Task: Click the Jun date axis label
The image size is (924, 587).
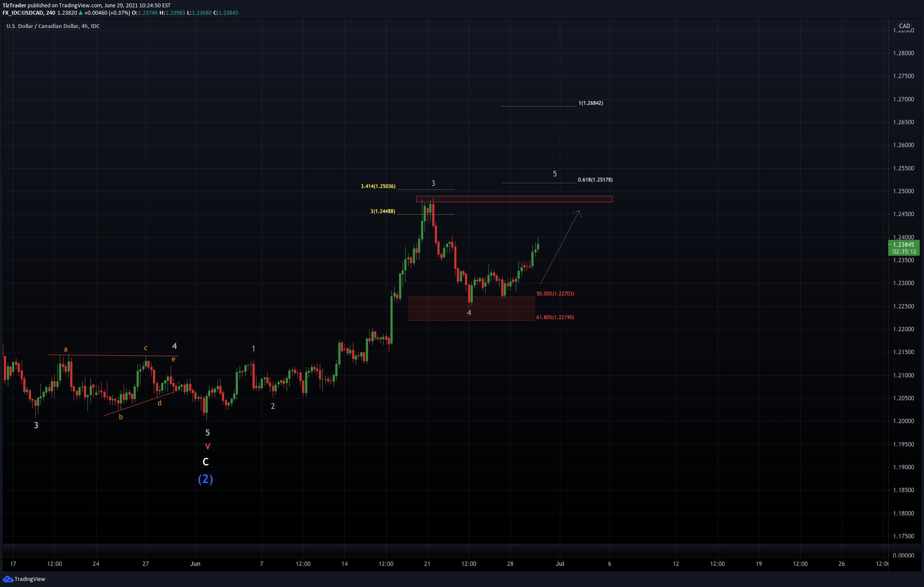Action: click(x=195, y=564)
